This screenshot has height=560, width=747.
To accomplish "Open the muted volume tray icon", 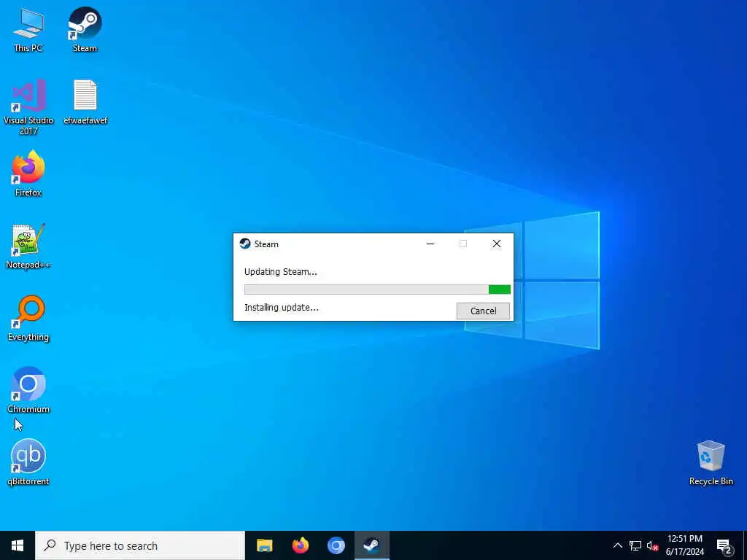I will (x=652, y=545).
